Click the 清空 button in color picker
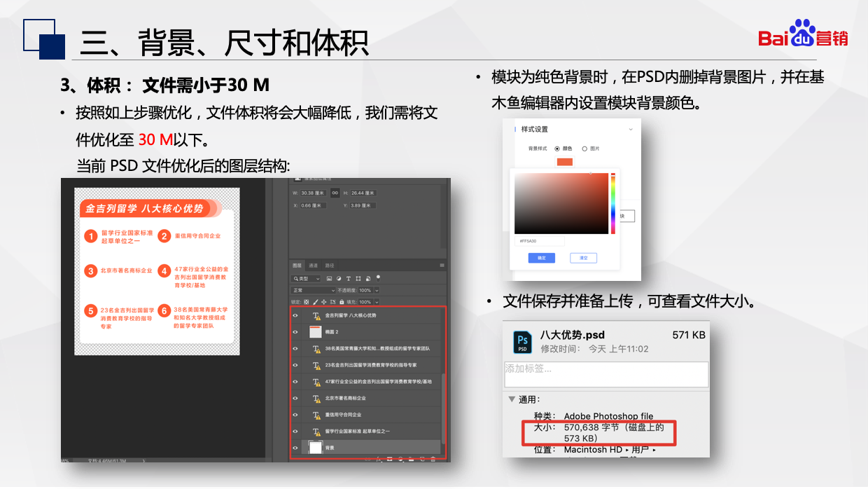This screenshot has height=489, width=868. pyautogui.click(x=583, y=258)
